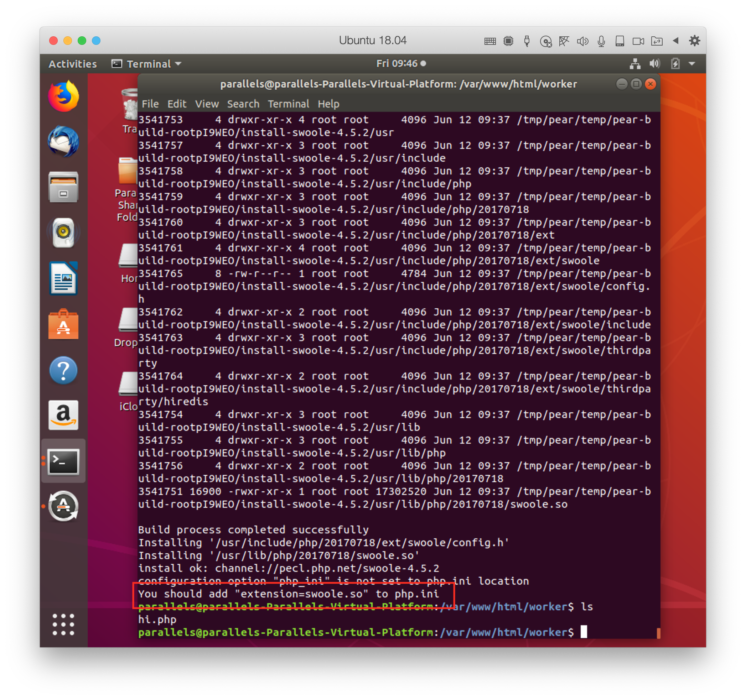Show Applications grid at dock bottom

point(63,625)
